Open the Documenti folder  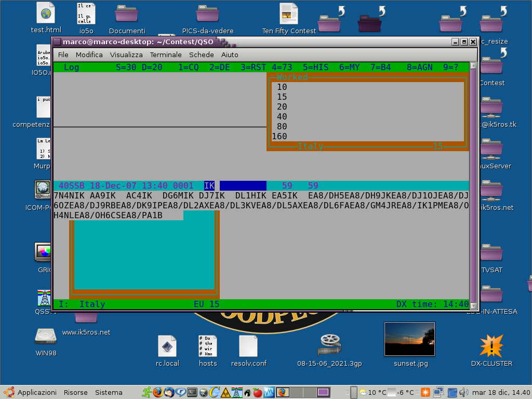pos(127,14)
